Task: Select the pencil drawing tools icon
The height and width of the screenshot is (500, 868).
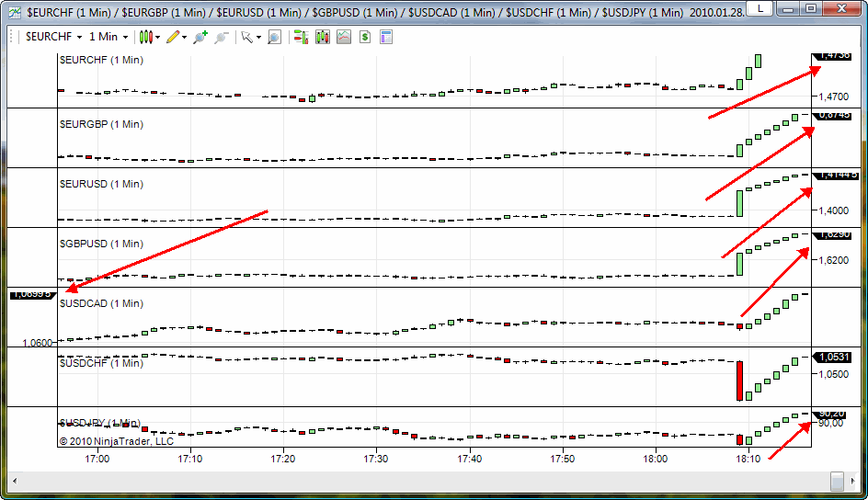Action: pyautogui.click(x=173, y=37)
